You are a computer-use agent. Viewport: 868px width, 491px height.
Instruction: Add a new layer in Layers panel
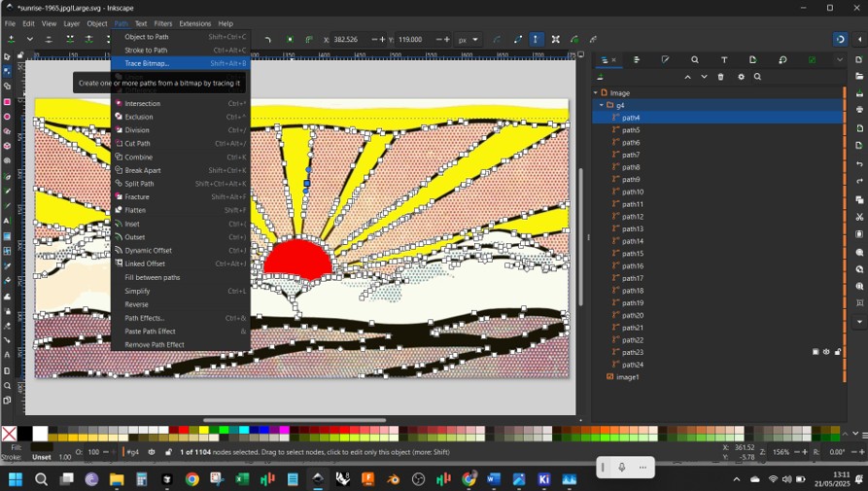click(x=600, y=77)
